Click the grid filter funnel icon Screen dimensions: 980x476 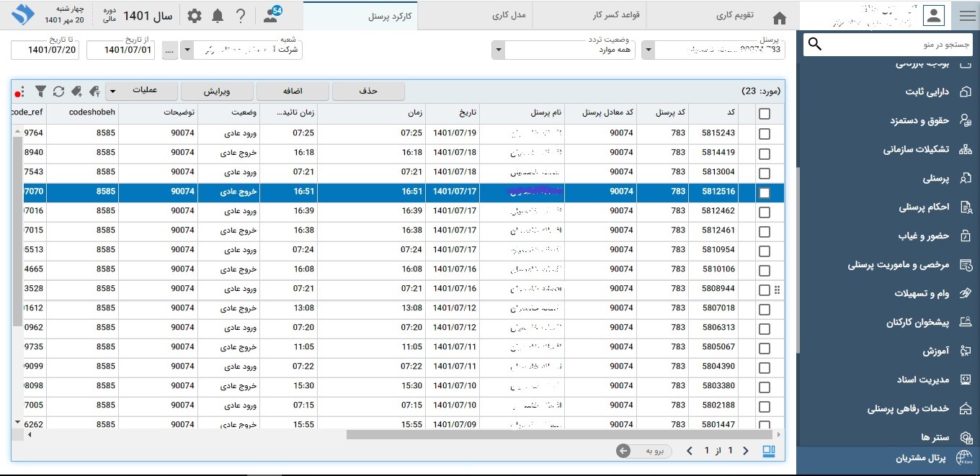tap(41, 91)
